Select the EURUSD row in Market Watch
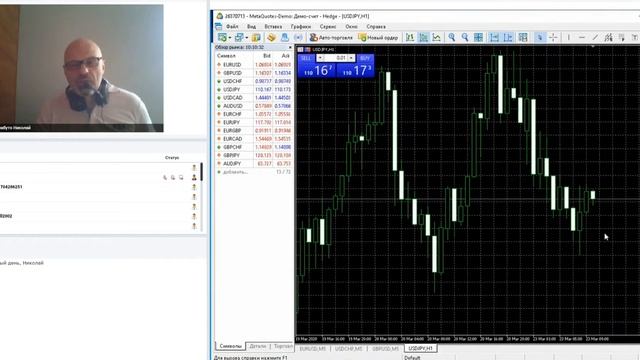This screenshot has width=640, height=360. pos(253,64)
